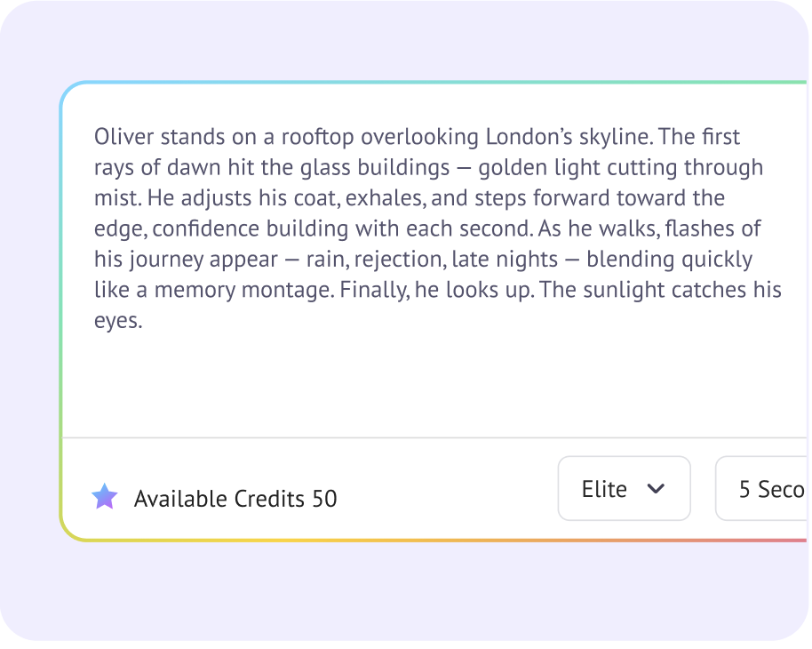This screenshot has width=812, height=649.
Task: Click the purple star credits icon
Action: pyautogui.click(x=105, y=497)
